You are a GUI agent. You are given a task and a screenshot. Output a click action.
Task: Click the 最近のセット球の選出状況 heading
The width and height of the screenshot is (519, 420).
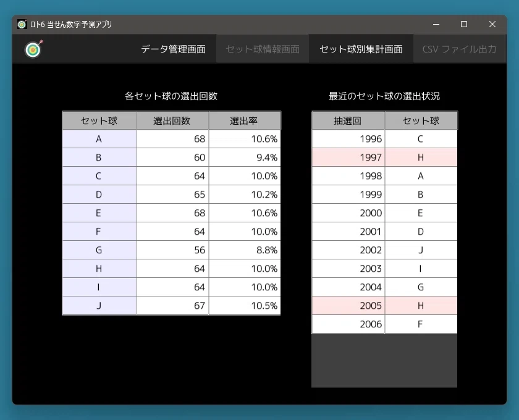click(384, 96)
